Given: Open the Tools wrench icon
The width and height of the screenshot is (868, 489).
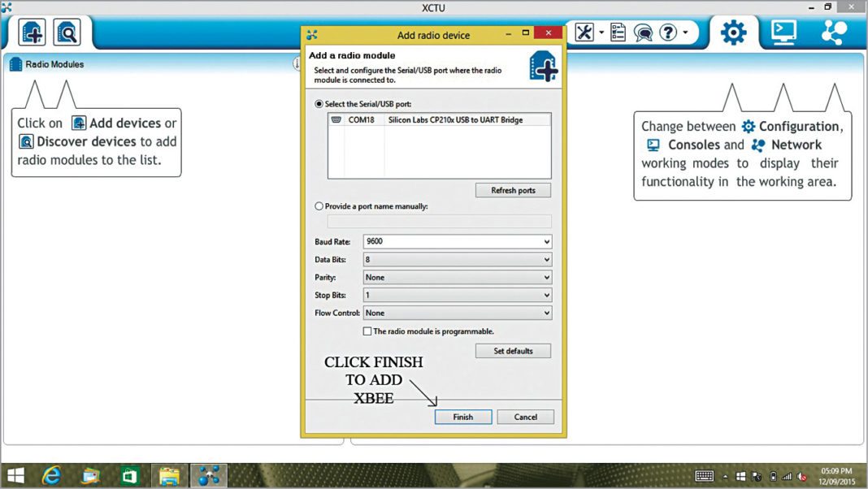Looking at the screenshot, I should [584, 32].
